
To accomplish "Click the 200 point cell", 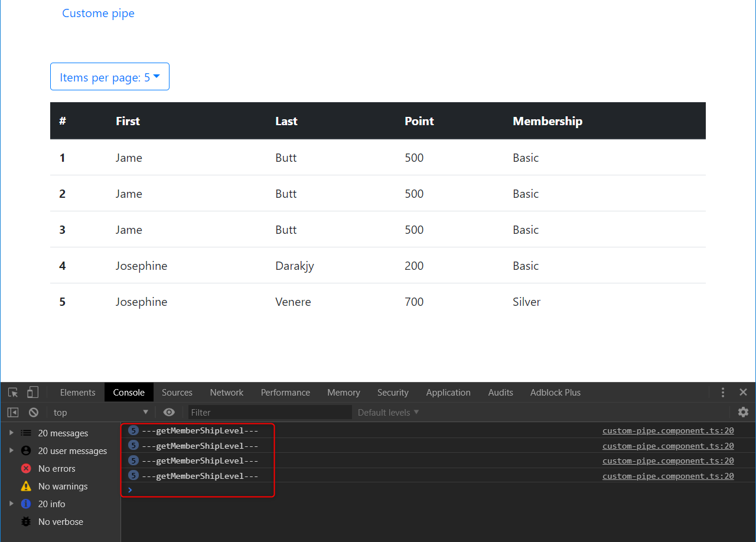I will (x=414, y=266).
